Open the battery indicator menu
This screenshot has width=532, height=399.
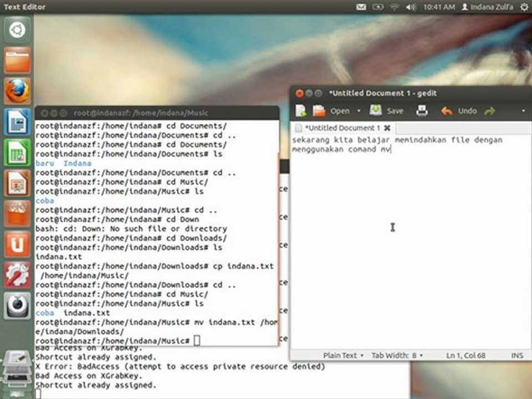[x=377, y=7]
